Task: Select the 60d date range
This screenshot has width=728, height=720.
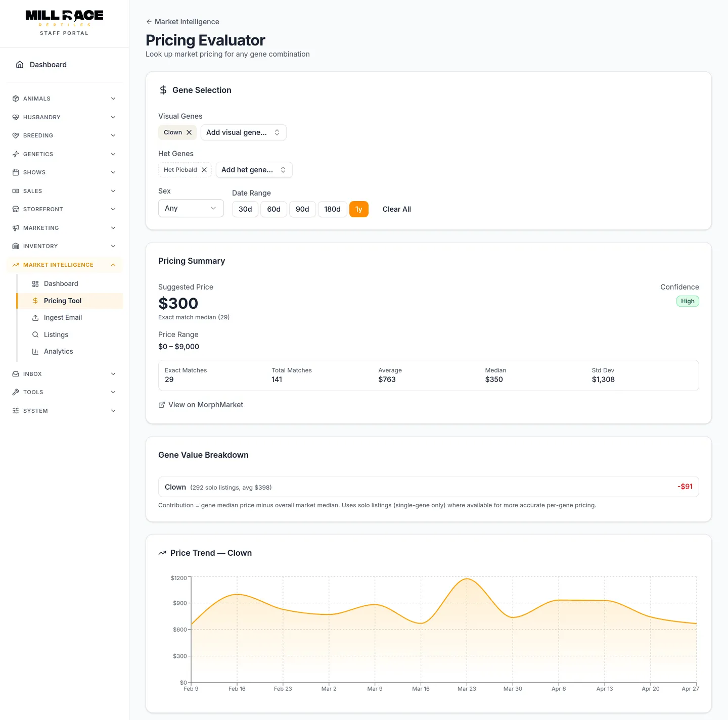Action: (x=274, y=209)
